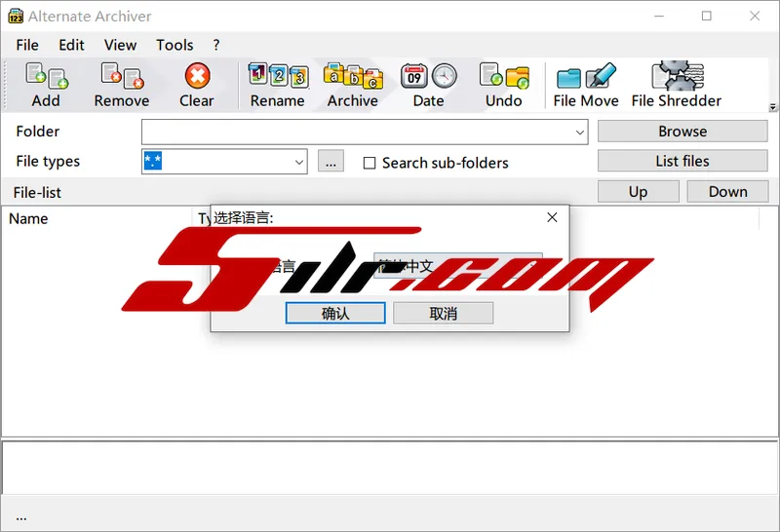Cancel the dialog with 取消 button

click(x=444, y=313)
